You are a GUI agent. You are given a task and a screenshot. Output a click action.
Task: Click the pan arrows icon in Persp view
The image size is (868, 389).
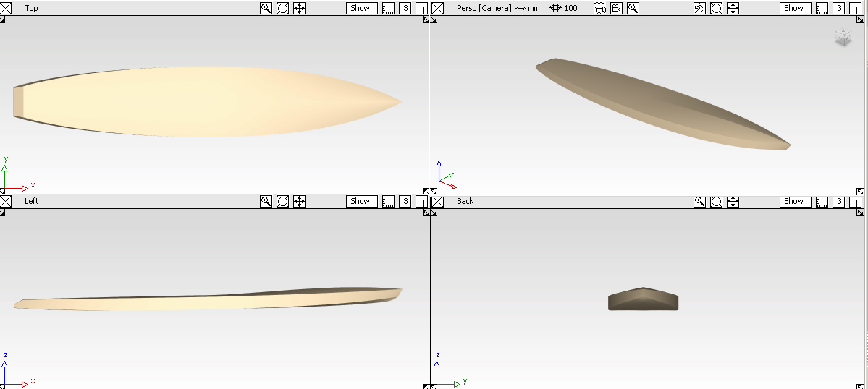(x=733, y=9)
